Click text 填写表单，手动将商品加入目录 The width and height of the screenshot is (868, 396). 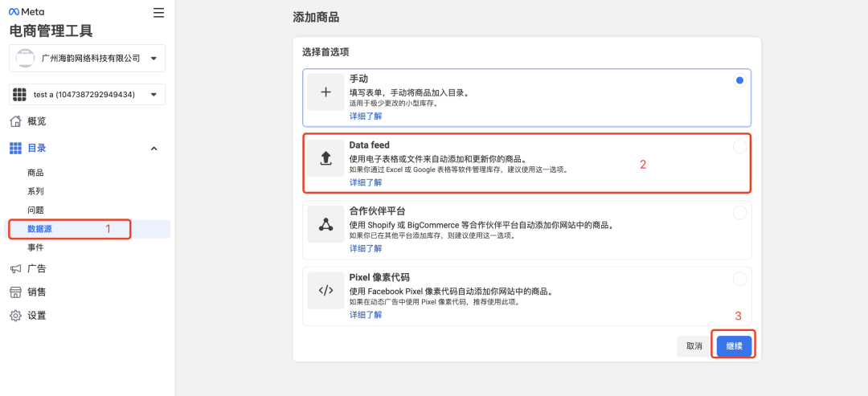tap(408, 93)
